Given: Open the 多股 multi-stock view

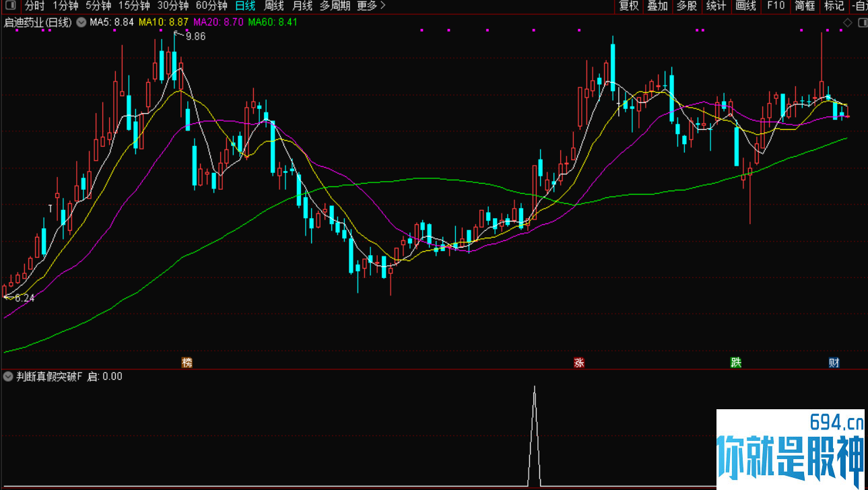Looking at the screenshot, I should coord(687,6).
